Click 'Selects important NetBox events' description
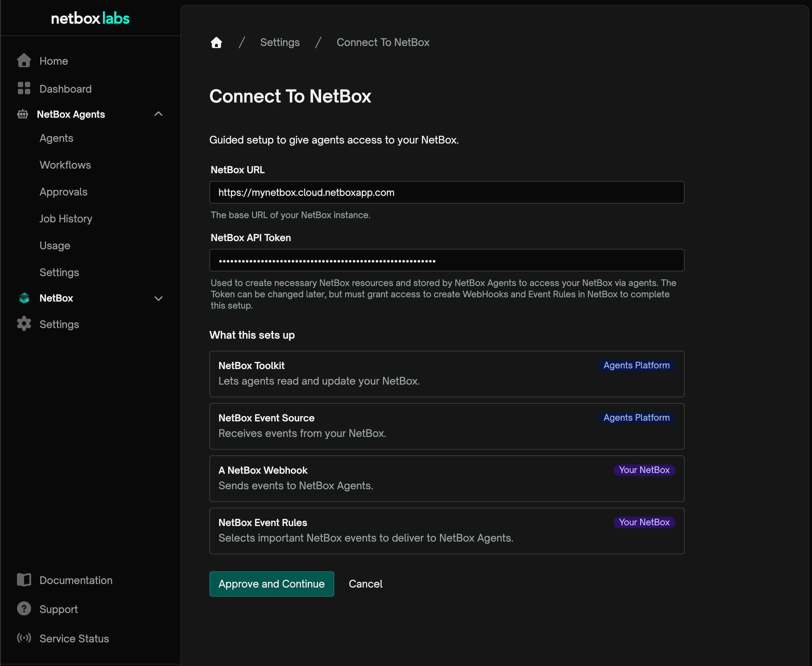The width and height of the screenshot is (812, 666). coord(366,538)
